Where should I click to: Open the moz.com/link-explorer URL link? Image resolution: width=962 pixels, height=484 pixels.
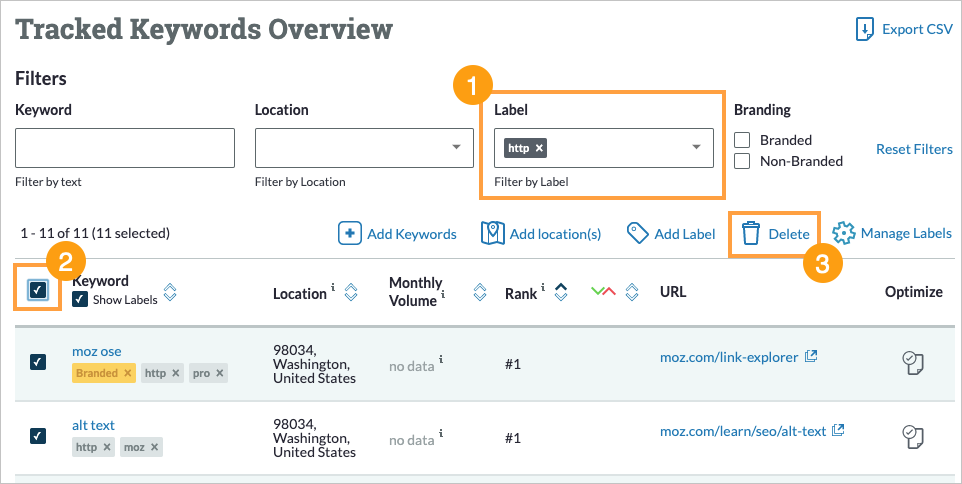(731, 356)
